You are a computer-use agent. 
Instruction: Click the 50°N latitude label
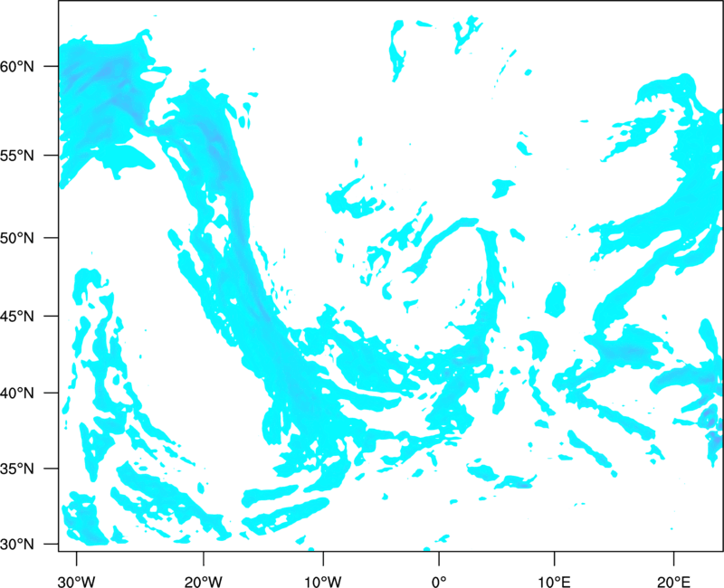tap(17, 239)
